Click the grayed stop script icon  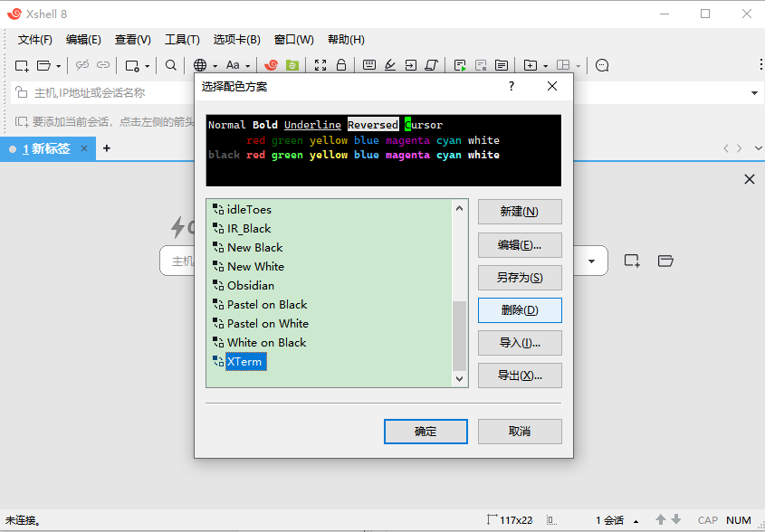[x=481, y=65]
